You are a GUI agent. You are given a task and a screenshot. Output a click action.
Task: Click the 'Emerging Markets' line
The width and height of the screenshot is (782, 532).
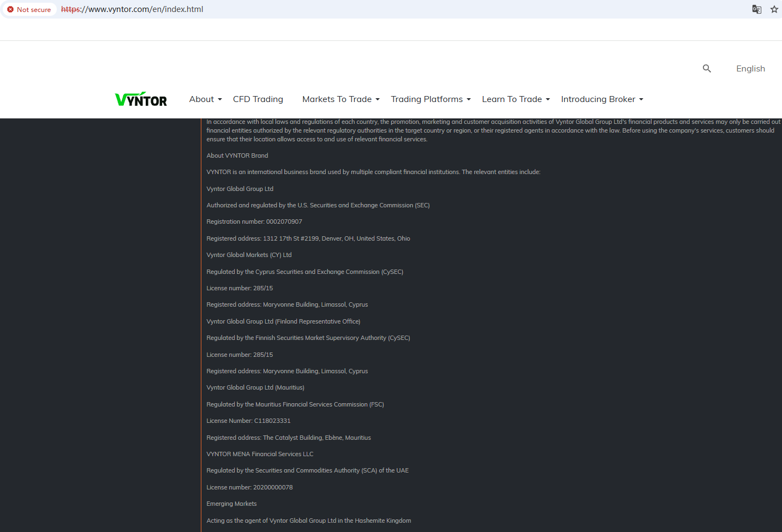click(231, 504)
